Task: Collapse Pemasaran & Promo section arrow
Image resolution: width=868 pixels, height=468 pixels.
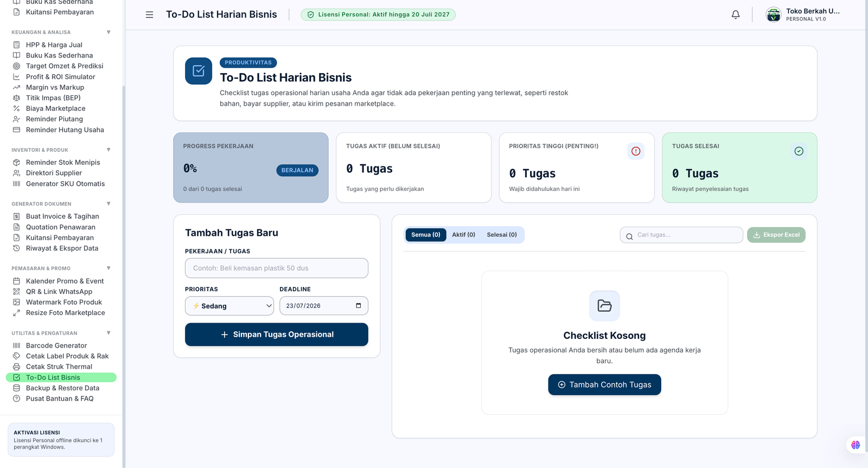Action: pos(108,268)
